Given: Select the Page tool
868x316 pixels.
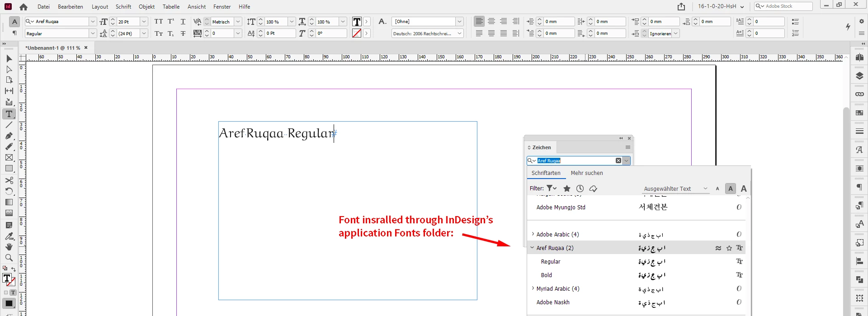Looking at the screenshot, I should point(9,80).
